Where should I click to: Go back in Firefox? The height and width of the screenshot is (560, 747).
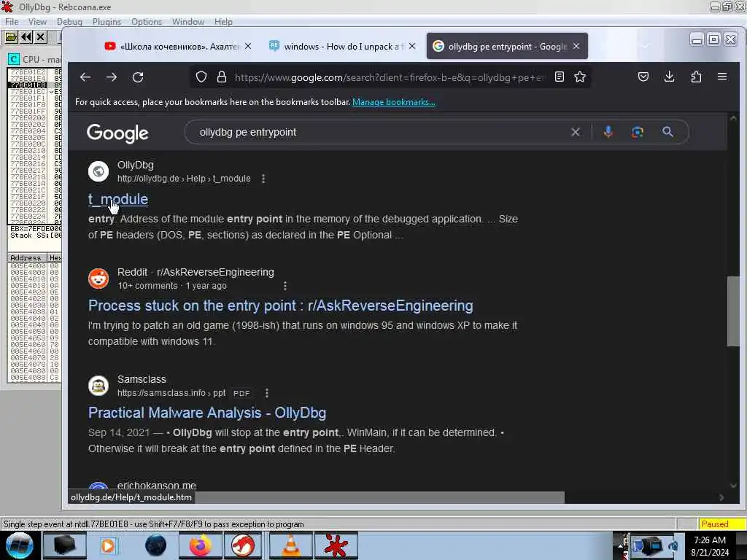pyautogui.click(x=85, y=77)
